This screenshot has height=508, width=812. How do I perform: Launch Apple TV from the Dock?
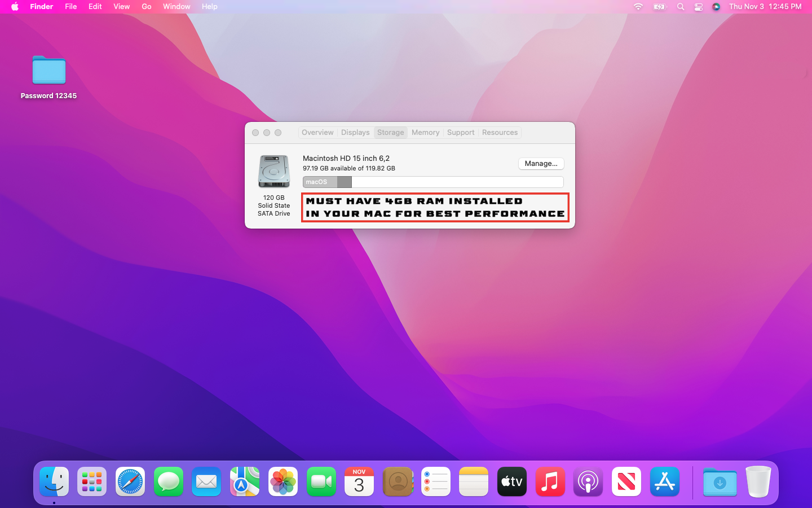coord(512,481)
